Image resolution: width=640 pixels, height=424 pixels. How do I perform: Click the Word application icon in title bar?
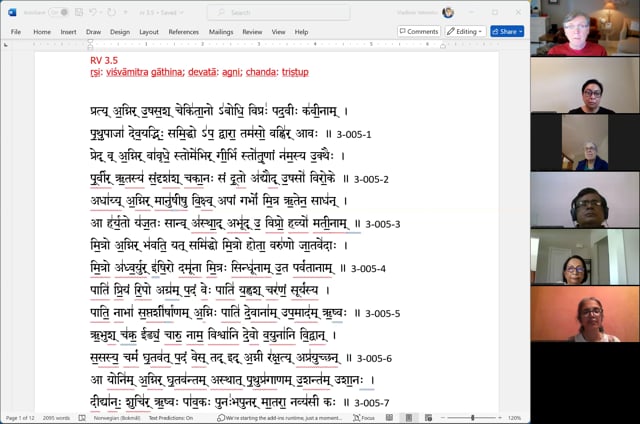12,12
